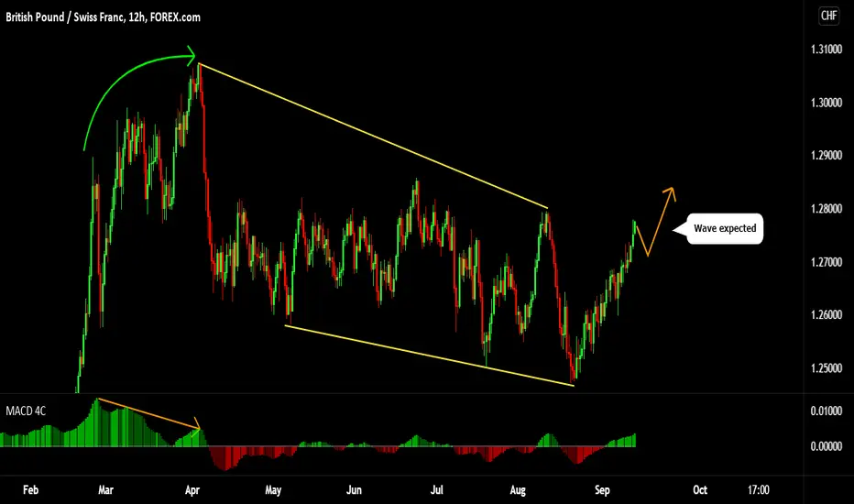
Task: Click the 0.00000 MACD scale label
Action: point(827,446)
